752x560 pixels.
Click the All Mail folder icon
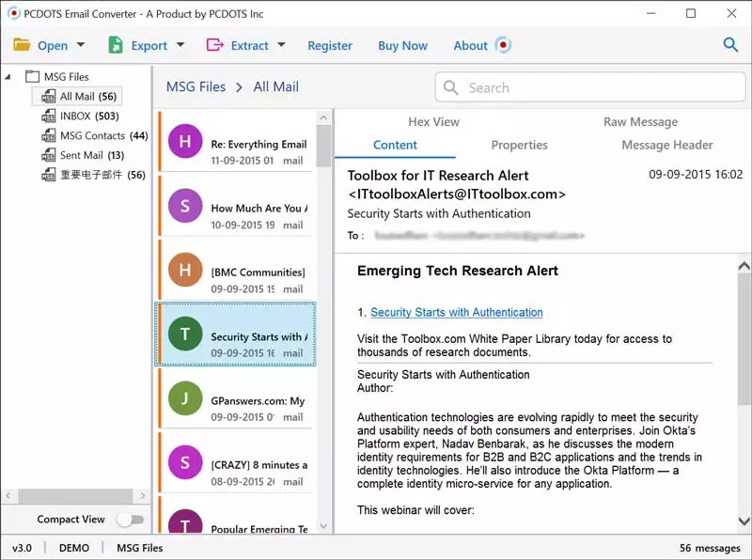point(49,97)
